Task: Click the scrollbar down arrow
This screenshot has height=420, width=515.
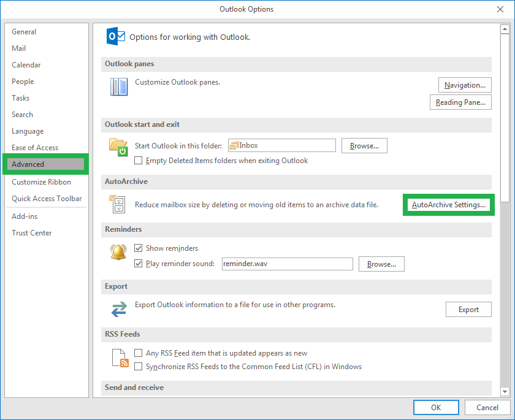Action: pyautogui.click(x=505, y=391)
